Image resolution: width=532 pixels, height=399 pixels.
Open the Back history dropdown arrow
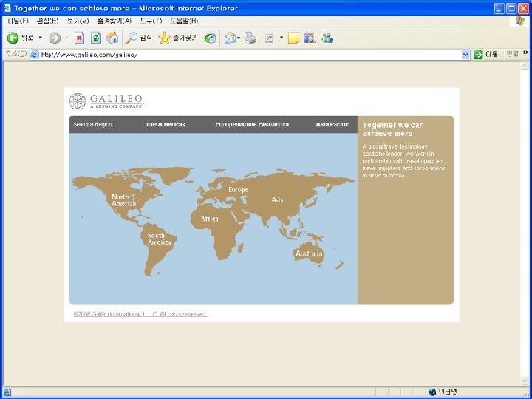pyautogui.click(x=41, y=38)
